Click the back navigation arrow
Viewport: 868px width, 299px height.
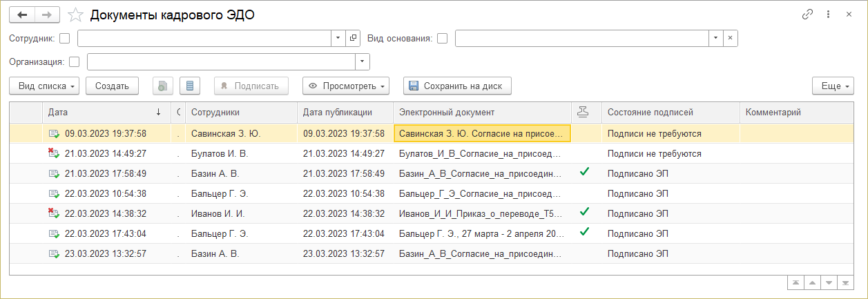[x=21, y=15]
